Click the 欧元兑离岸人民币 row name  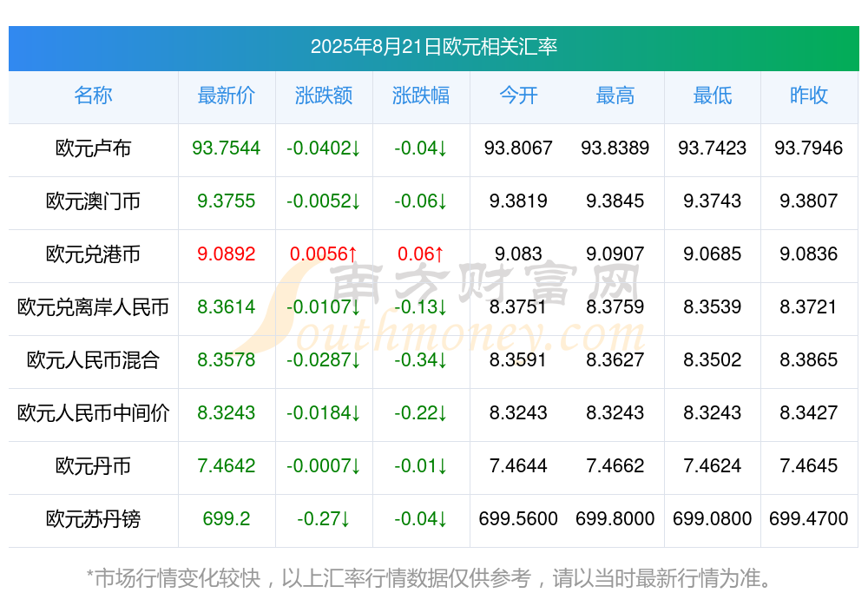93,306
